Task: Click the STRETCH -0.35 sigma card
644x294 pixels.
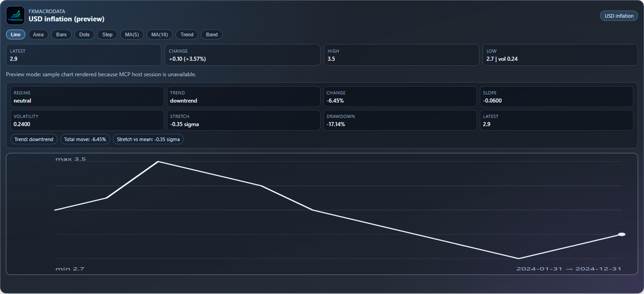Action: (244, 120)
